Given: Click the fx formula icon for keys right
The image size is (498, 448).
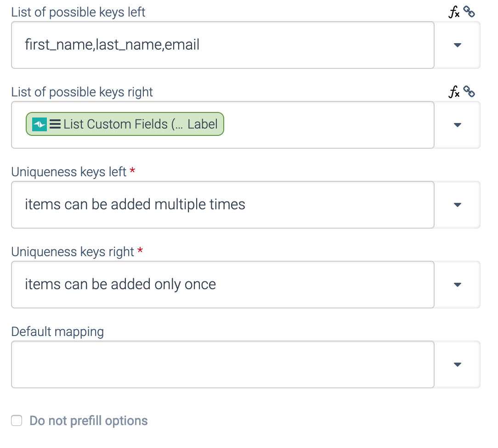Looking at the screenshot, I should [454, 92].
